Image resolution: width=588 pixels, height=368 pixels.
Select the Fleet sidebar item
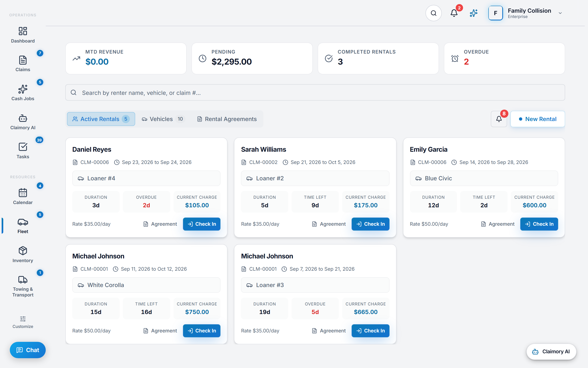click(x=23, y=226)
